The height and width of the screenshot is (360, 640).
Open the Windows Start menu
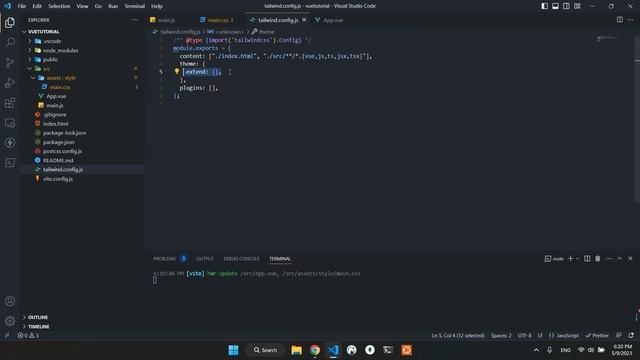coord(233,350)
